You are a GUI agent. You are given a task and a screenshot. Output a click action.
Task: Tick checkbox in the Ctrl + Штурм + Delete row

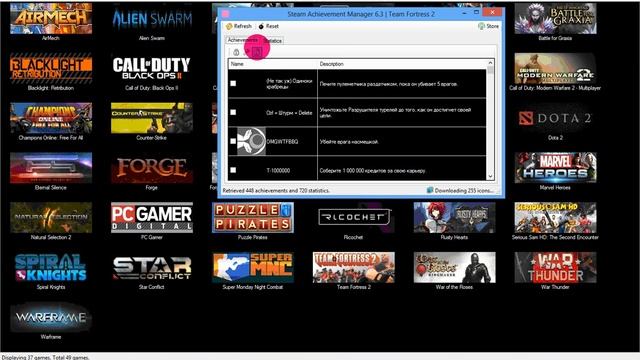tap(233, 112)
